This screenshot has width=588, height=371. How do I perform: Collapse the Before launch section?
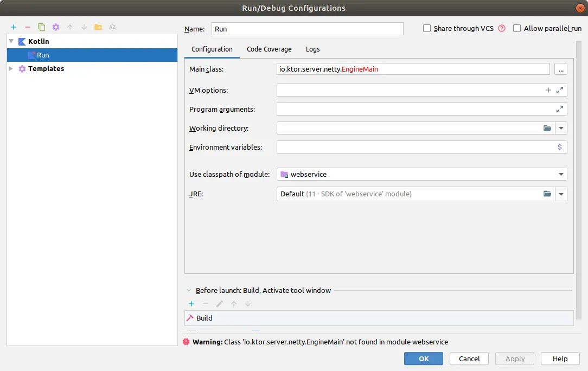coord(189,291)
